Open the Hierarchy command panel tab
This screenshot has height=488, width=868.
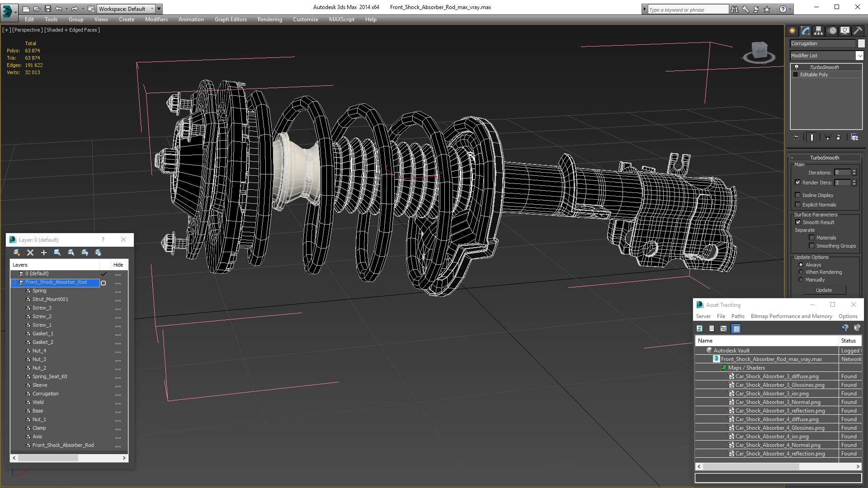click(819, 31)
